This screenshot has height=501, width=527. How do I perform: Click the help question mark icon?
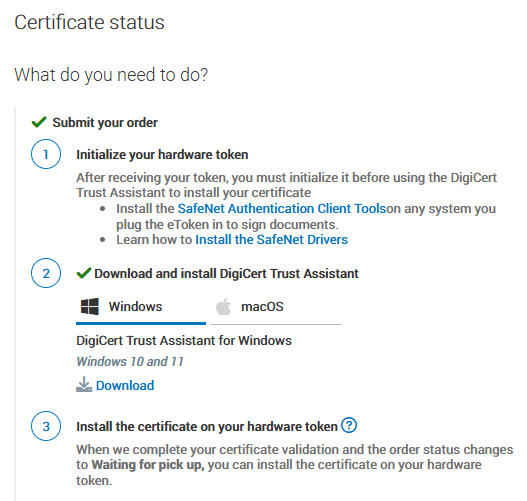point(349,425)
